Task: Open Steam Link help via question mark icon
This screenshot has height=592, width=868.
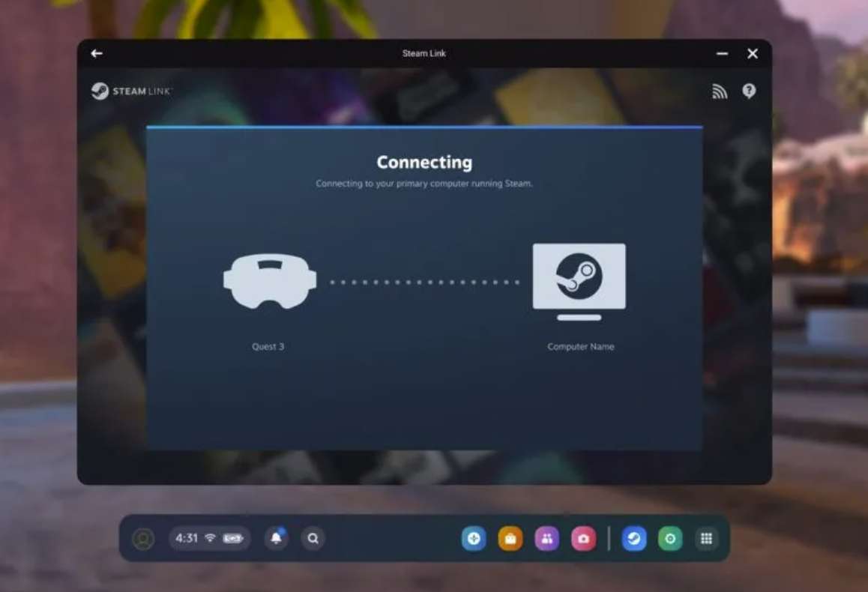Action: coord(750,91)
